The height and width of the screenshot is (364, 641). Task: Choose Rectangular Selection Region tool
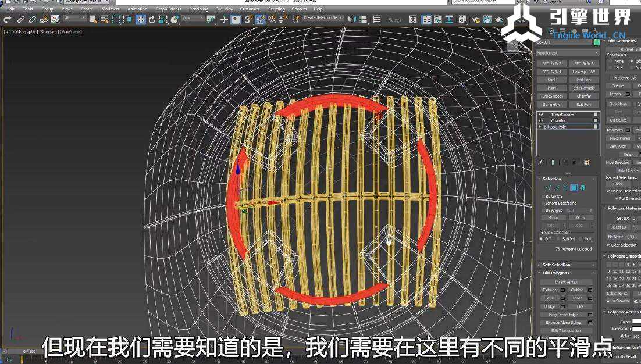(116, 19)
